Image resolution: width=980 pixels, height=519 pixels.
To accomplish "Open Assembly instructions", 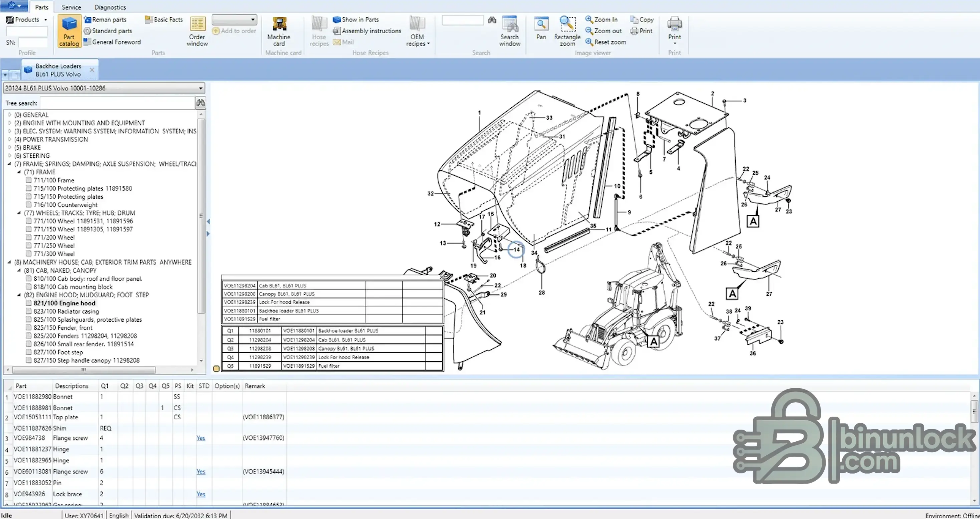I will 367,31.
